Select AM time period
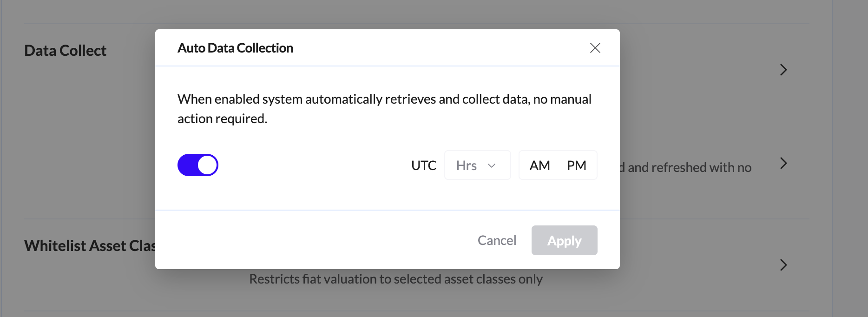The width and height of the screenshot is (868, 317). click(539, 165)
